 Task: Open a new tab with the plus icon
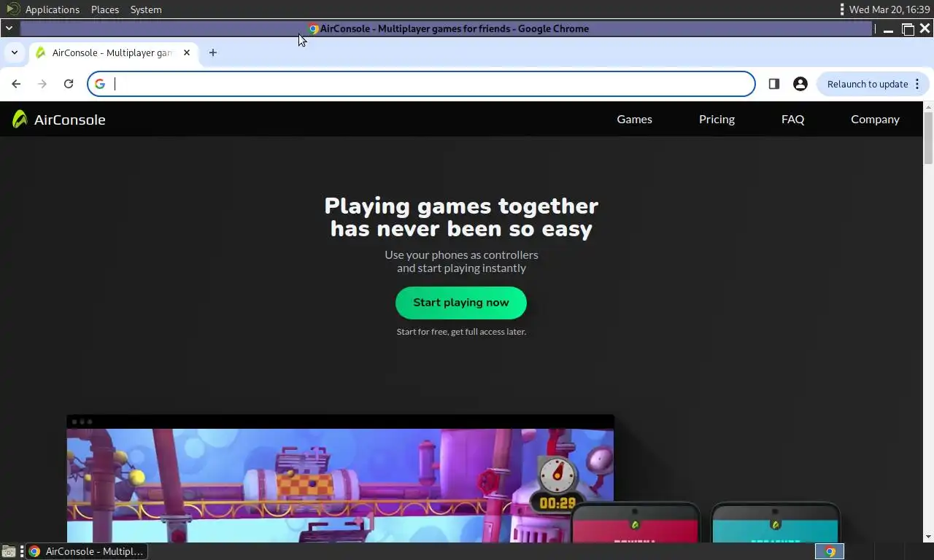[213, 52]
